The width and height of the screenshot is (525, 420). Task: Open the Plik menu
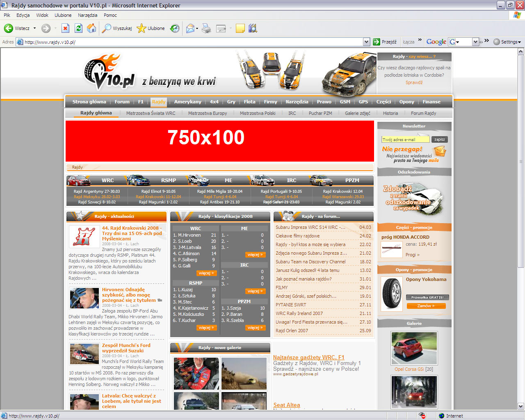point(7,15)
